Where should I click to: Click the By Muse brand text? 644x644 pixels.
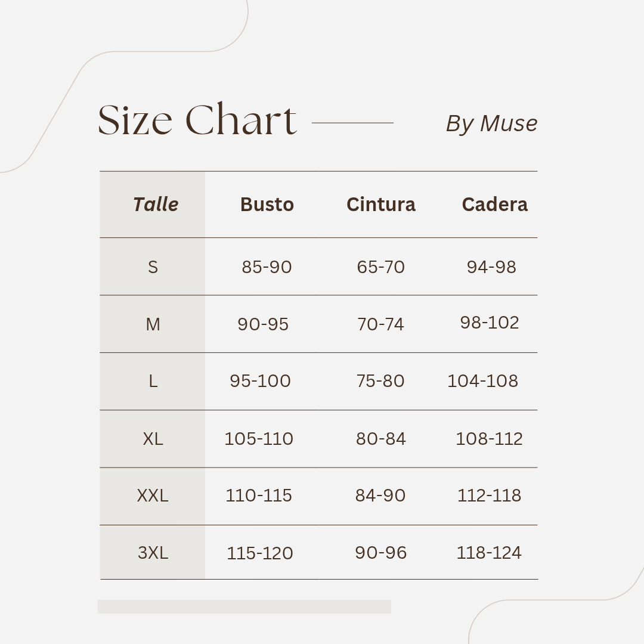(x=491, y=123)
